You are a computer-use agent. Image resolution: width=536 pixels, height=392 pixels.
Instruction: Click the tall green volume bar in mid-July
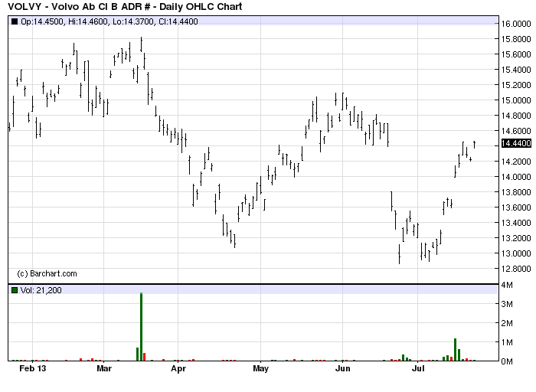[456, 350]
